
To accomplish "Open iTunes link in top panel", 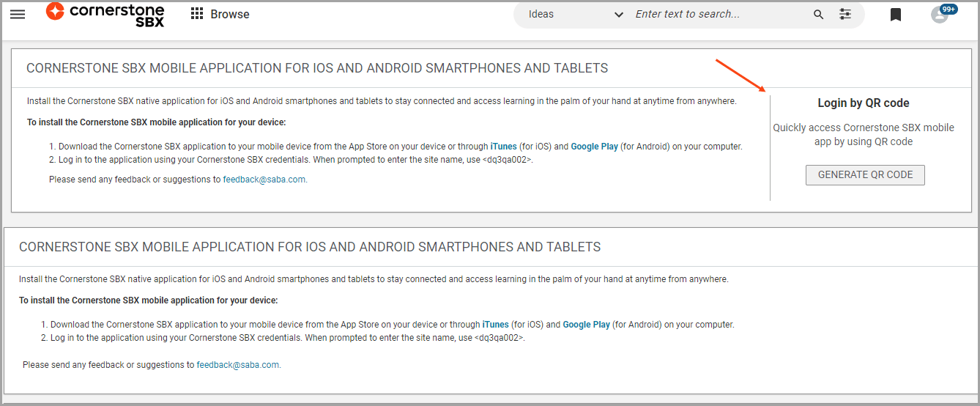I will tap(503, 147).
